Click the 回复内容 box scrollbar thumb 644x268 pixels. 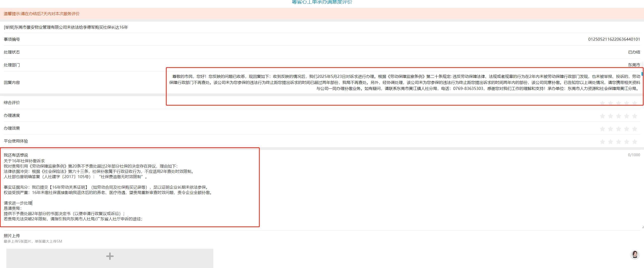(x=642, y=74)
